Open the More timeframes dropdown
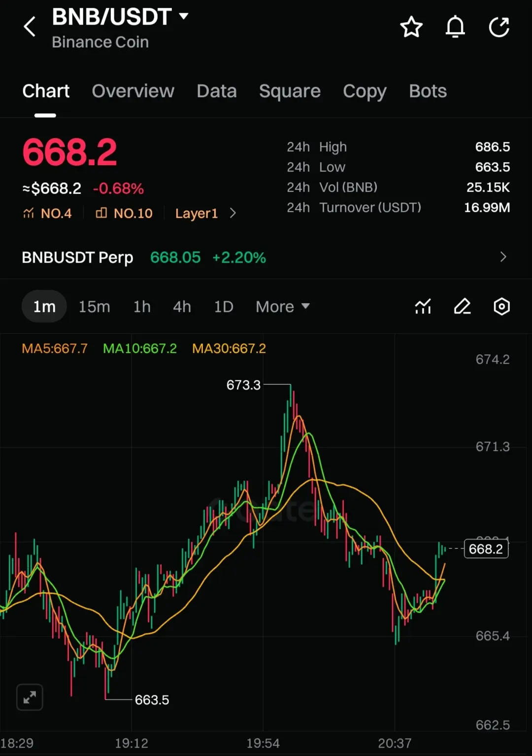532x756 pixels. (x=283, y=307)
